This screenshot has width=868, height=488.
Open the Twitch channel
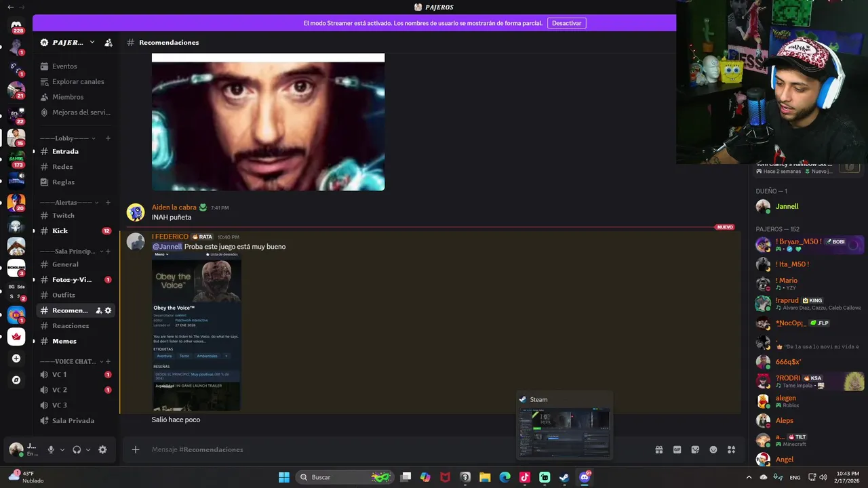coord(75,216)
